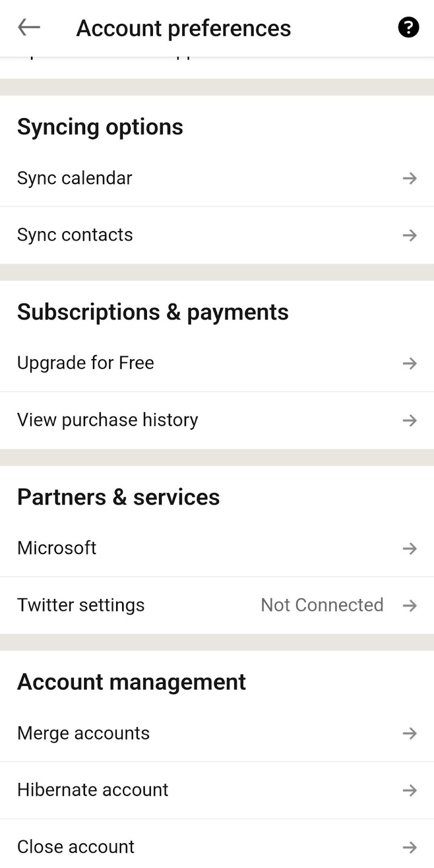Open Microsoft partner settings
The height and width of the screenshot is (868, 434).
(217, 548)
